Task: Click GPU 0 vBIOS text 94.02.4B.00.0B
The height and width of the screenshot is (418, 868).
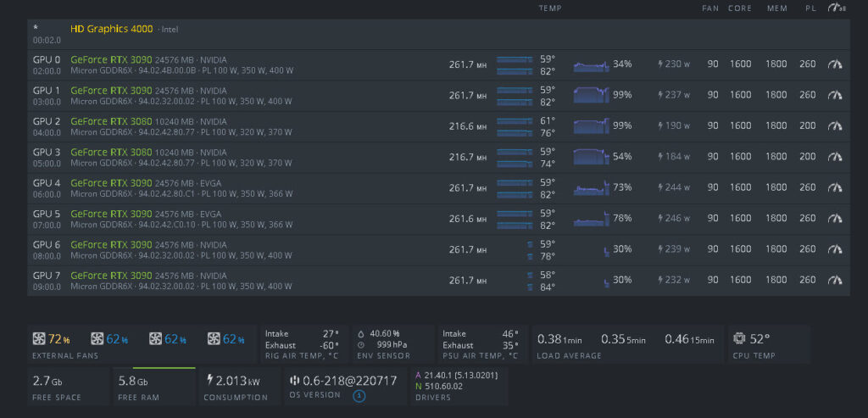Action: click(x=167, y=71)
